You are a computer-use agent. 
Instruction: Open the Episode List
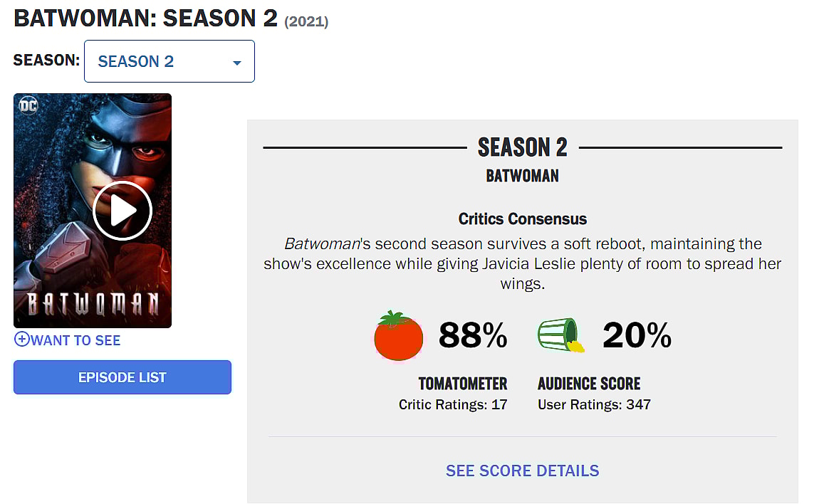tap(122, 377)
